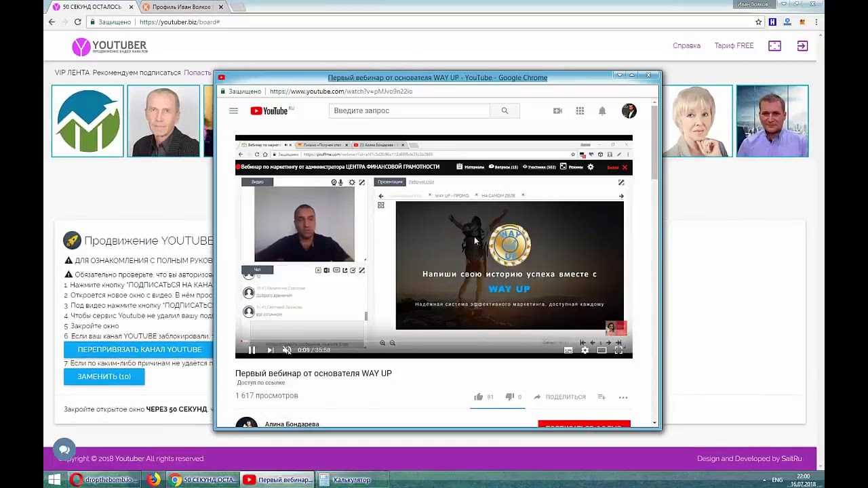This screenshot has height=488, width=868.
Task: Open Первый вебинар taskbar item
Action: click(277, 480)
